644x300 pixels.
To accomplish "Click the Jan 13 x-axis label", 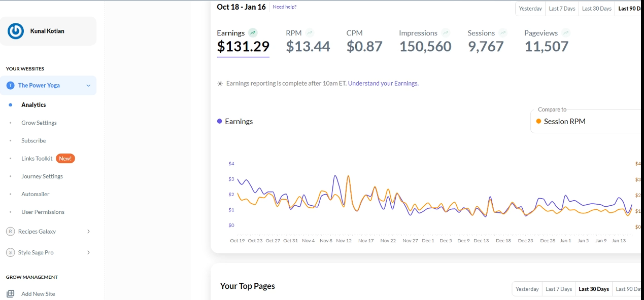I will pyautogui.click(x=619, y=241).
